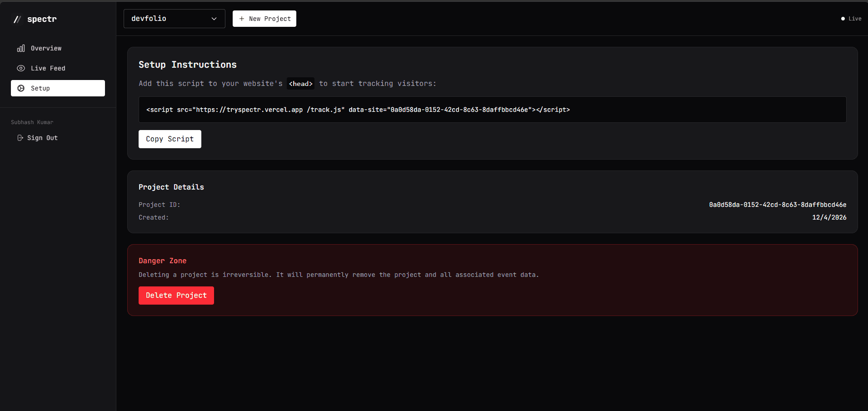Click the created date 12/4/2026
This screenshot has height=411, width=868.
pos(829,217)
